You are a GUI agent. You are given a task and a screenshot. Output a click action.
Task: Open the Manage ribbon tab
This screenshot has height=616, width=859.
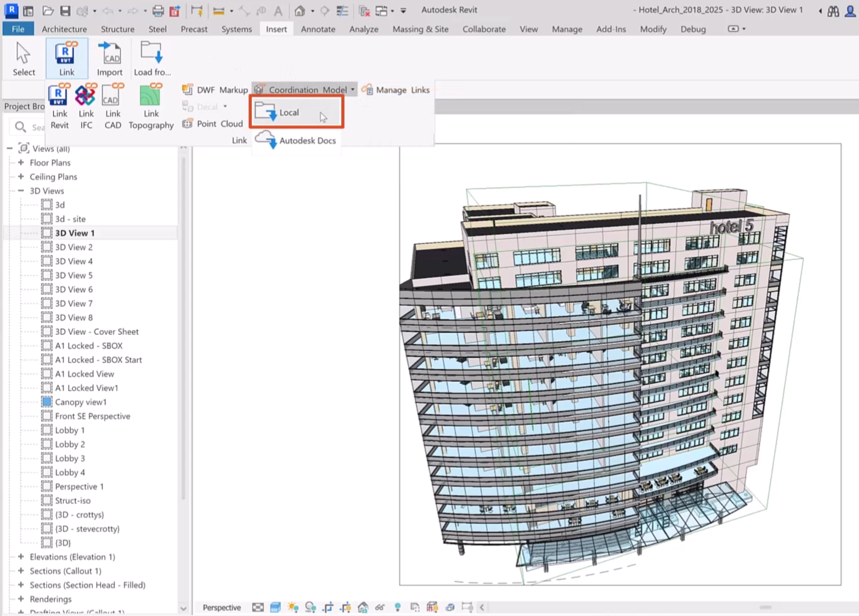tap(567, 29)
